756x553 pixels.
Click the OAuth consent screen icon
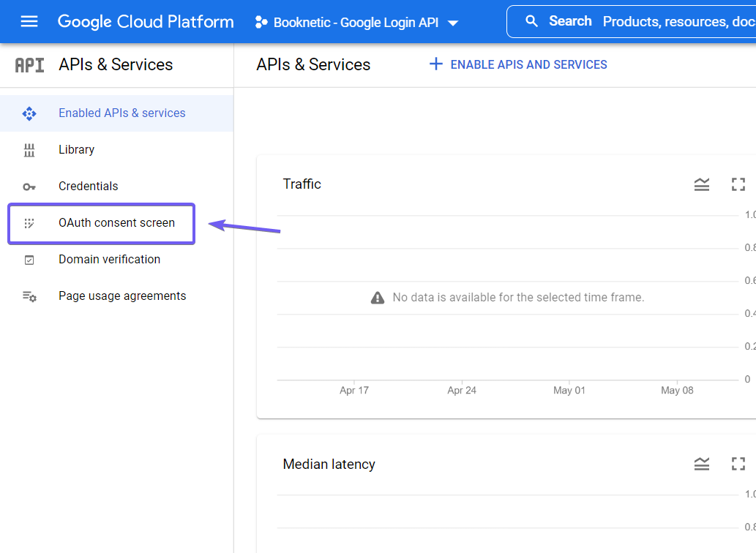click(29, 223)
